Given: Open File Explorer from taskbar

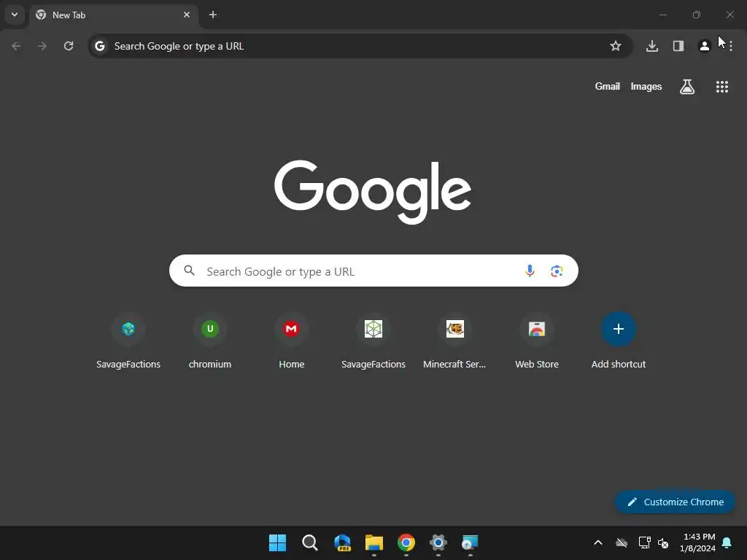Looking at the screenshot, I should click(374, 542).
